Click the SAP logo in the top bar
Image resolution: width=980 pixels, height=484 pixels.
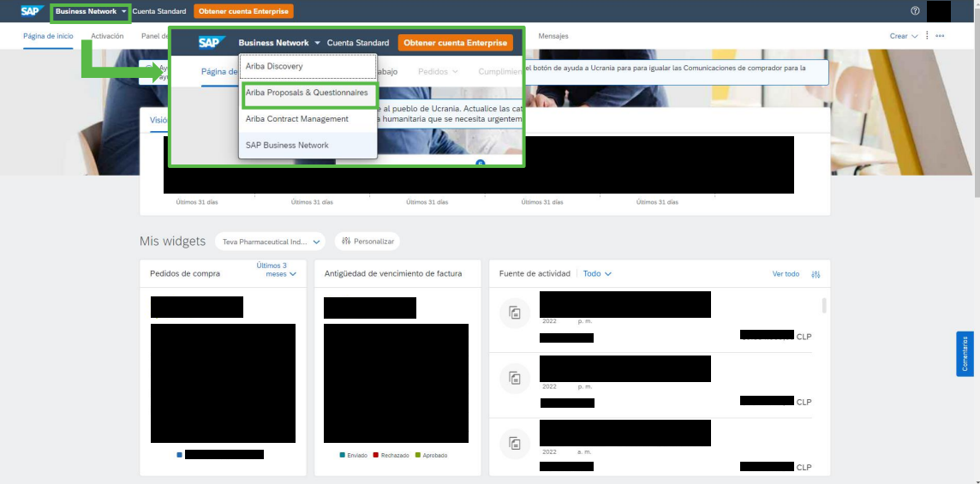(x=32, y=11)
